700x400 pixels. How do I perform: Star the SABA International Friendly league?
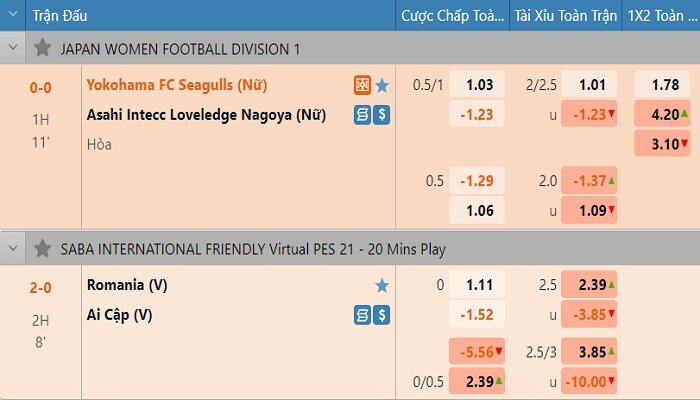click(42, 248)
